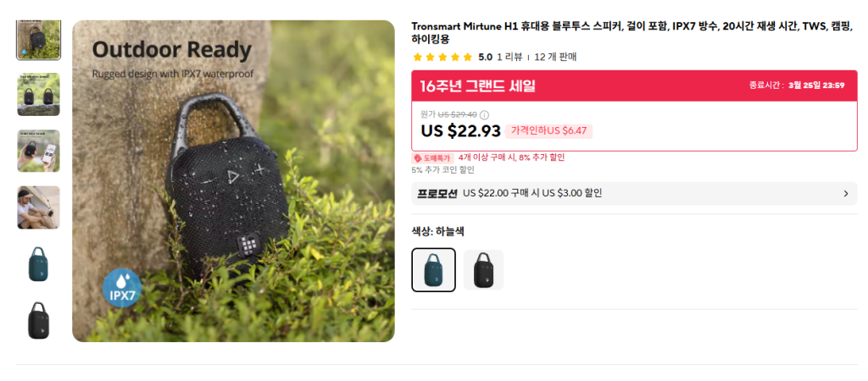This screenshot has width=868, height=381.
Task: Click the IPX7 water-drop badge on main image
Action: (x=122, y=289)
